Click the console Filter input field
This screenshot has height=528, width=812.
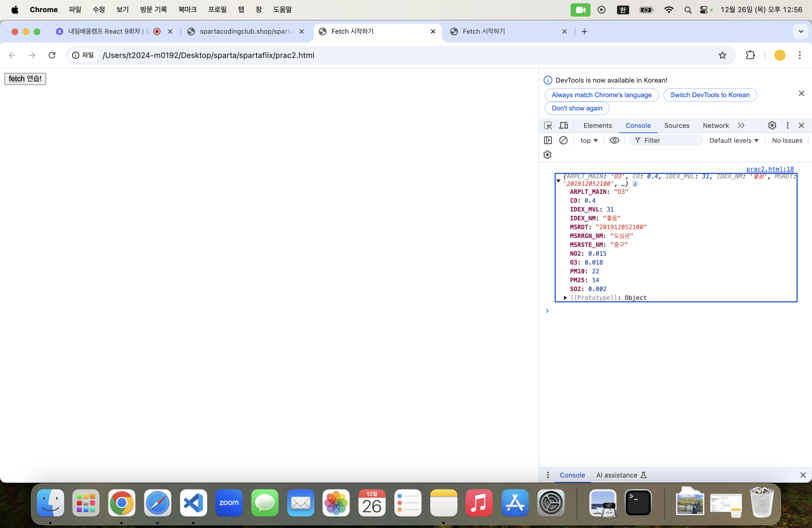(669, 141)
